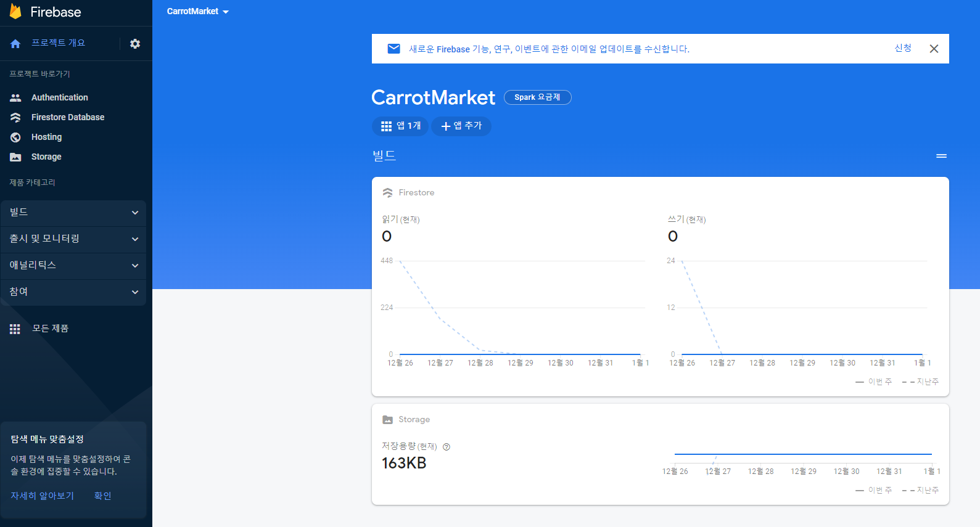
Task: Click the Storage sidebar folder icon
Action: tap(15, 157)
